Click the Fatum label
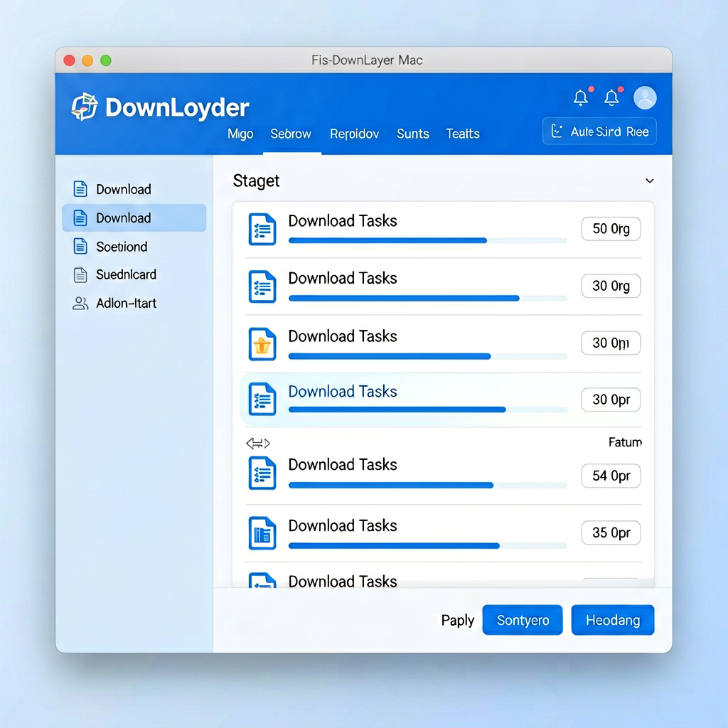The image size is (728, 728). click(x=625, y=442)
